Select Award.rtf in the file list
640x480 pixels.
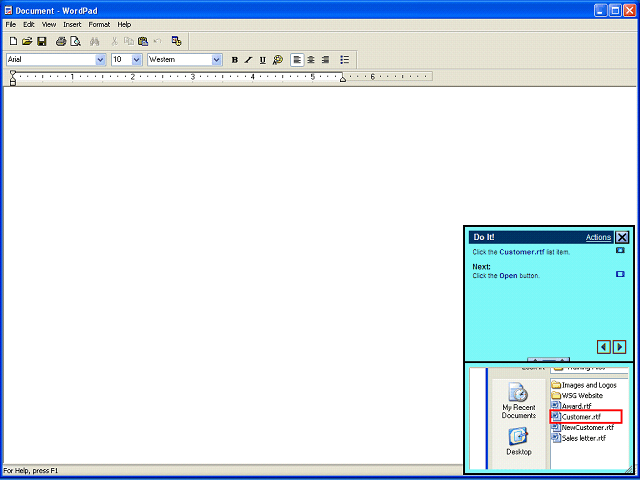click(x=571, y=406)
